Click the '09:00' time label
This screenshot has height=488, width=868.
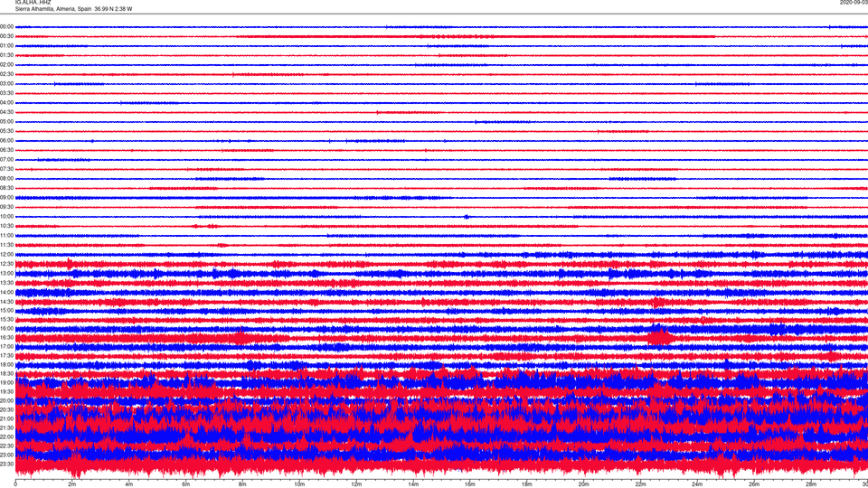(x=6, y=198)
